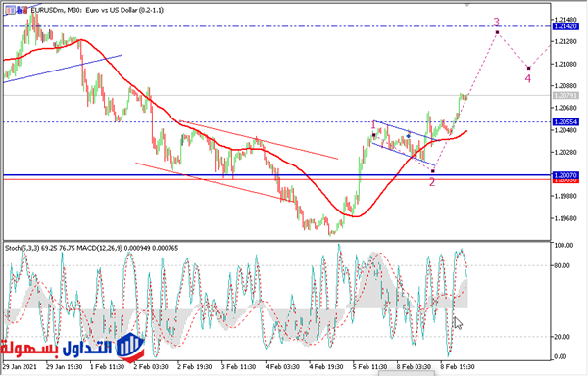Click the chart shift triangle marker
588x376 pixels.
(467, 5)
